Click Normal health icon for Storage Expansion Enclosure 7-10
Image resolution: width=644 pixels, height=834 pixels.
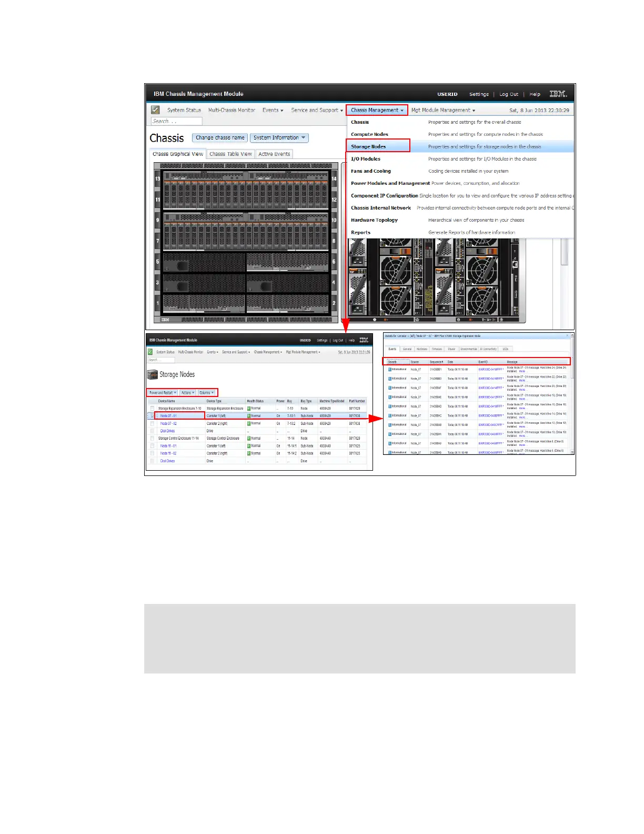249,409
